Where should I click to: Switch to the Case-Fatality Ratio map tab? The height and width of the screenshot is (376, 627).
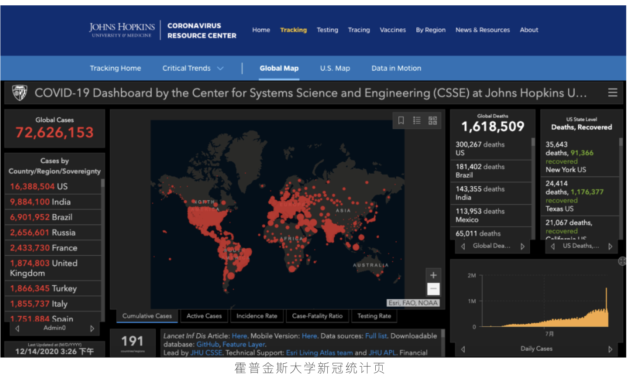317,316
